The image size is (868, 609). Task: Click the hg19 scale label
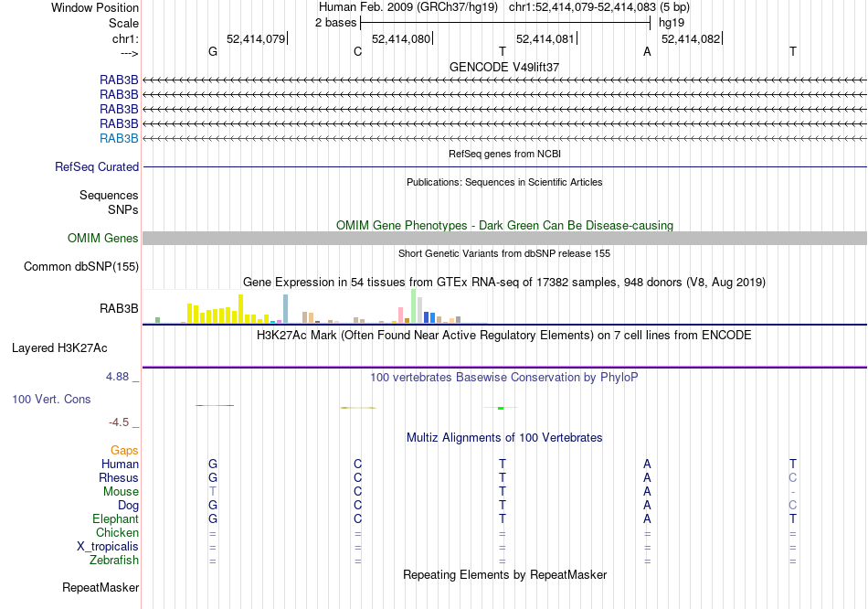[x=672, y=23]
